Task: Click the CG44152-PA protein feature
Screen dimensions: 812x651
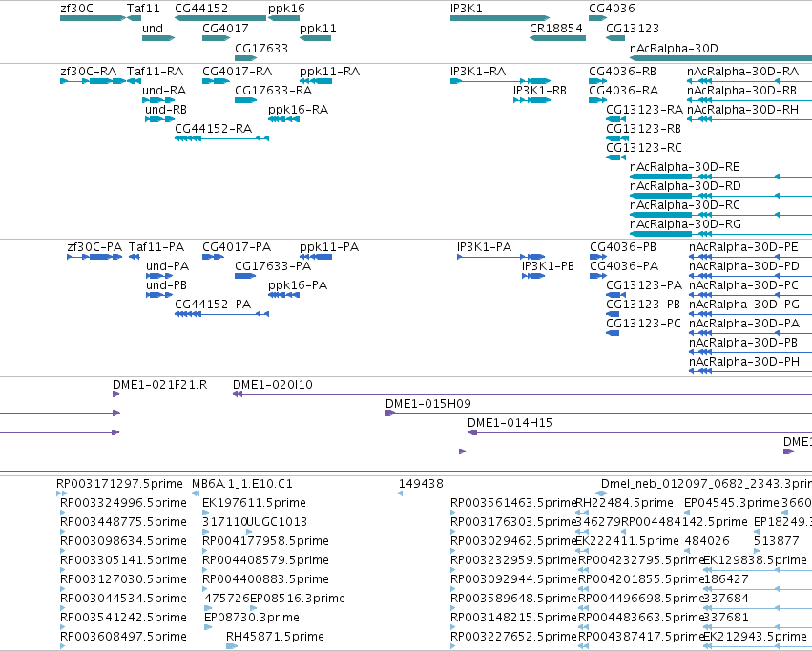Action: pos(221,314)
